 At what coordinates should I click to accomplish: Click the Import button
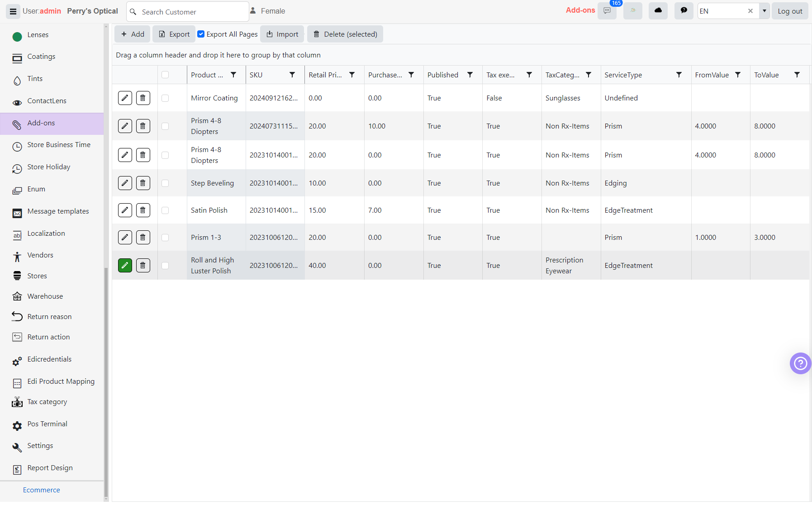coord(282,34)
